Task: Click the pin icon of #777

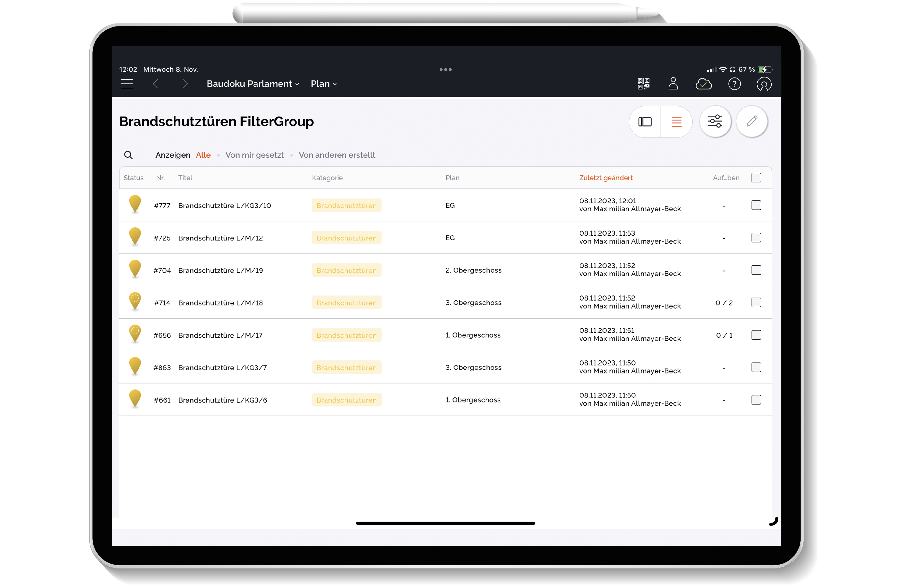Action: 135,204
